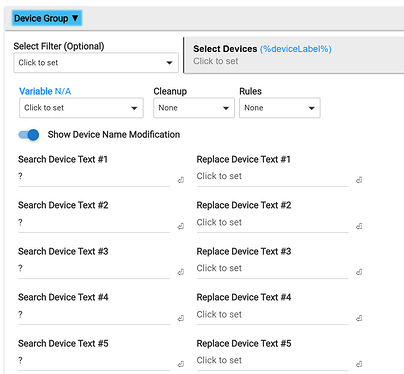Click Replace Device Text #1 input

[272, 177]
